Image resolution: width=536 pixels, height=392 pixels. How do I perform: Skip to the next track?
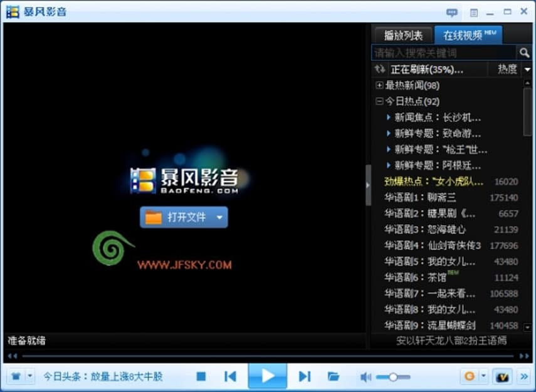point(305,376)
